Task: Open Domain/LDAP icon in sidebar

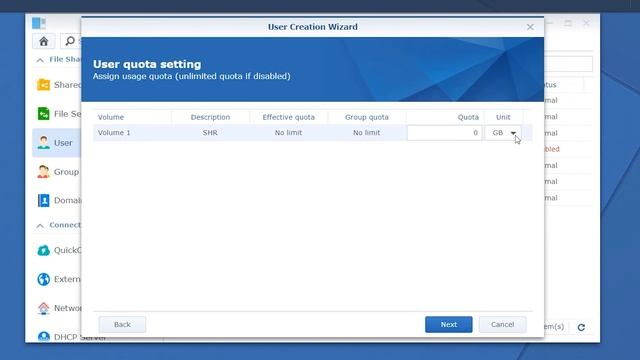Action: [43, 200]
